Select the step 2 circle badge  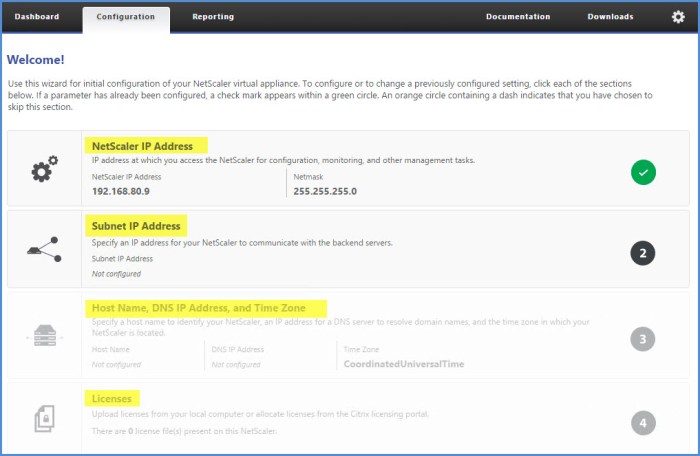click(x=643, y=253)
